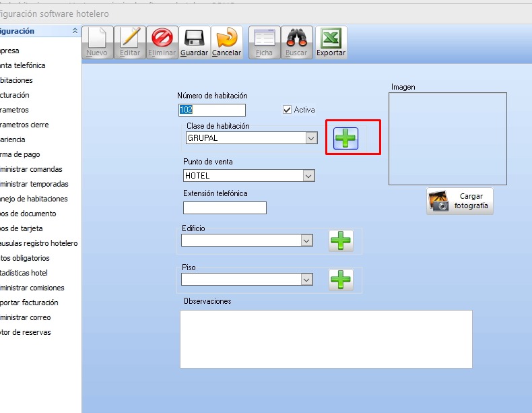
Task: Select Administrar comandas in the sidebar
Action: coord(31,169)
